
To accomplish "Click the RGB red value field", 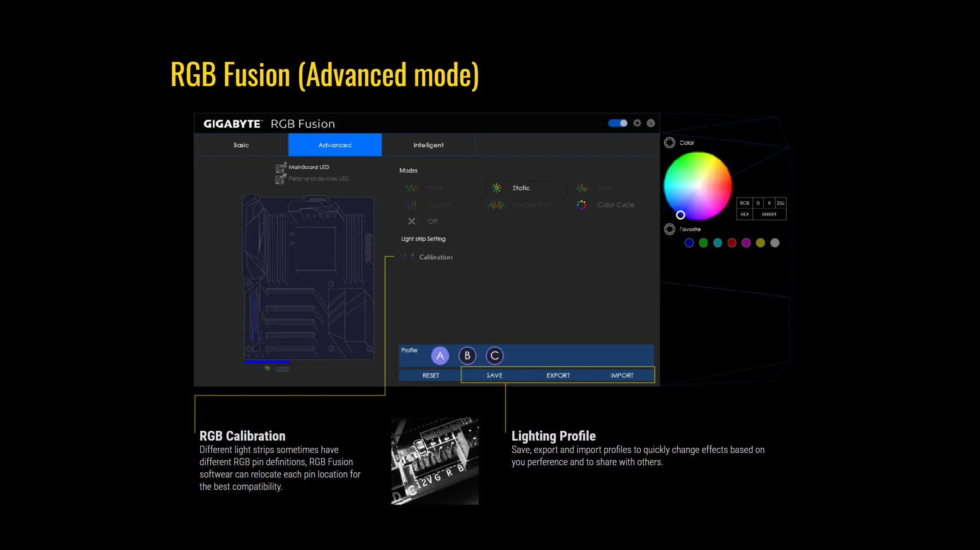I will pos(758,203).
